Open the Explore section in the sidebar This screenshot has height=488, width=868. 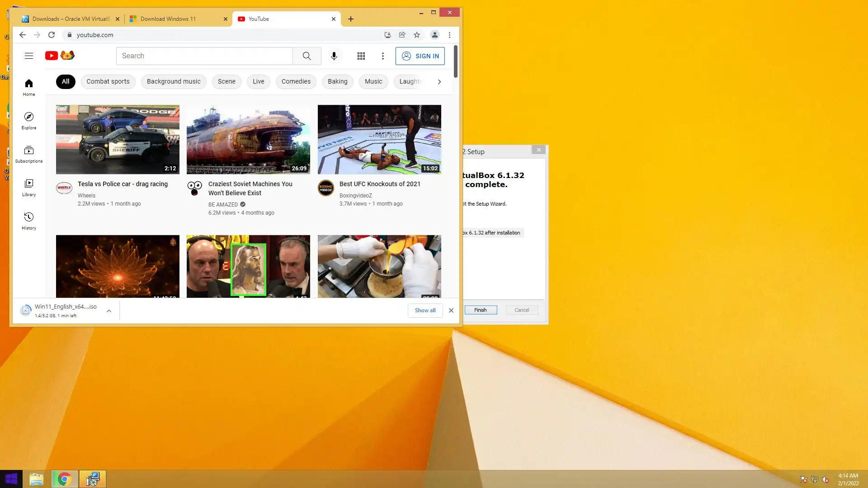29,121
